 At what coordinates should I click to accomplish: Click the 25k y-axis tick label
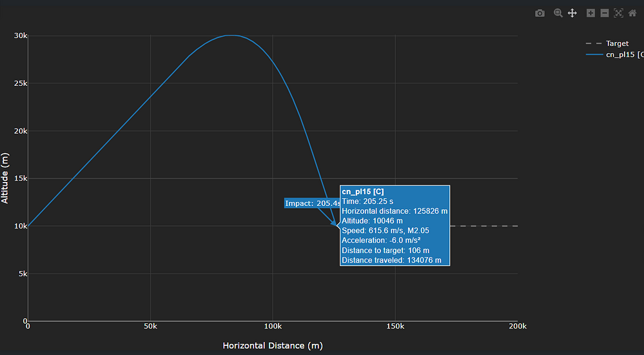(x=21, y=83)
